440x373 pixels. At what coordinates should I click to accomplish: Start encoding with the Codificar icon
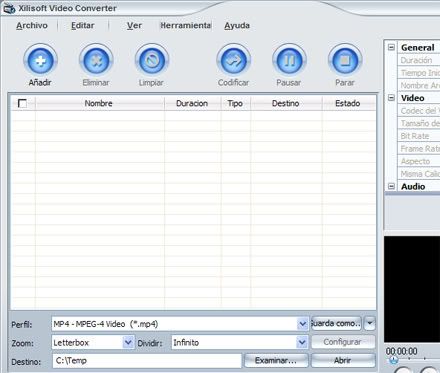point(233,61)
